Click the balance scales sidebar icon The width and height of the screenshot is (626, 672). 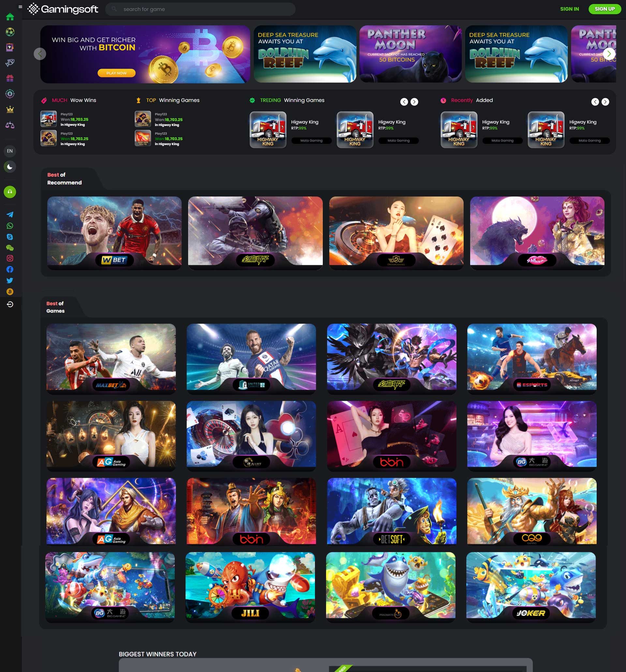coord(10,125)
